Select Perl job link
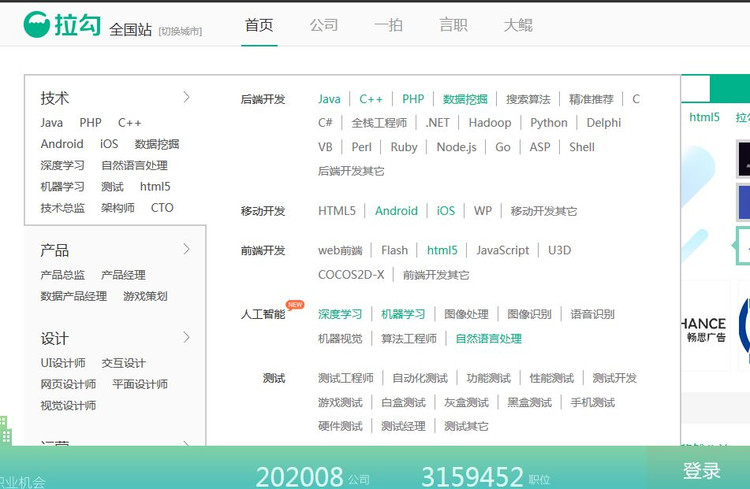This screenshot has width=750, height=489. [362, 147]
